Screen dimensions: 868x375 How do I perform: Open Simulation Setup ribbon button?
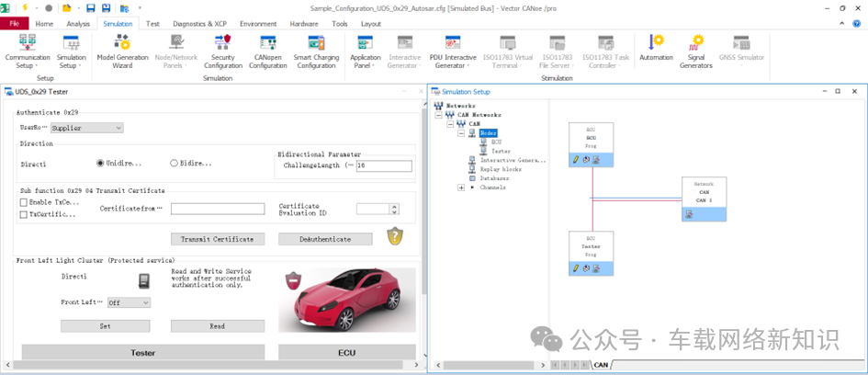pos(72,51)
